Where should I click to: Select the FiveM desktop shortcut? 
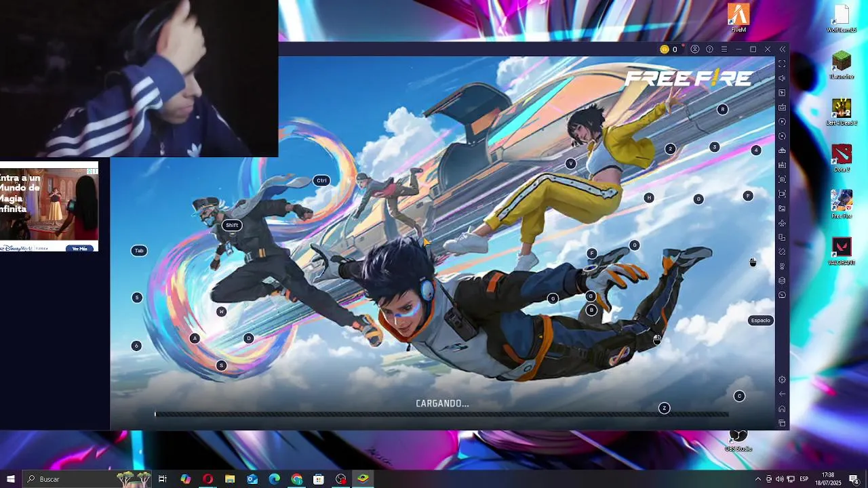click(x=738, y=18)
